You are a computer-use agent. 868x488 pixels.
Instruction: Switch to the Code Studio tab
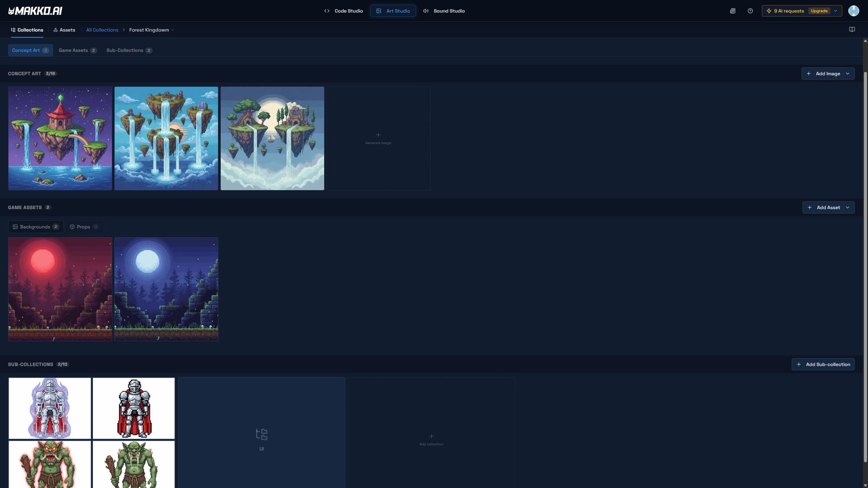343,11
